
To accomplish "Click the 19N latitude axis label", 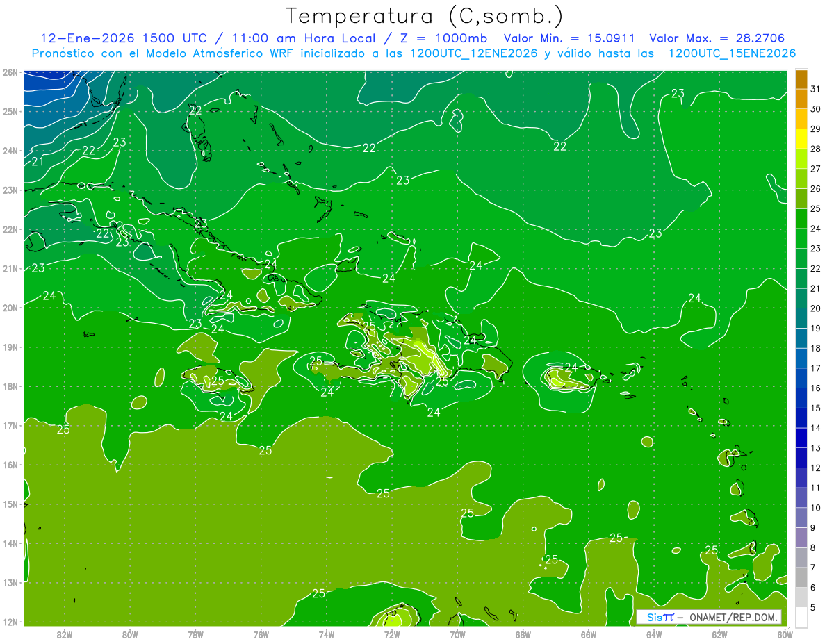I will pyautogui.click(x=10, y=347).
